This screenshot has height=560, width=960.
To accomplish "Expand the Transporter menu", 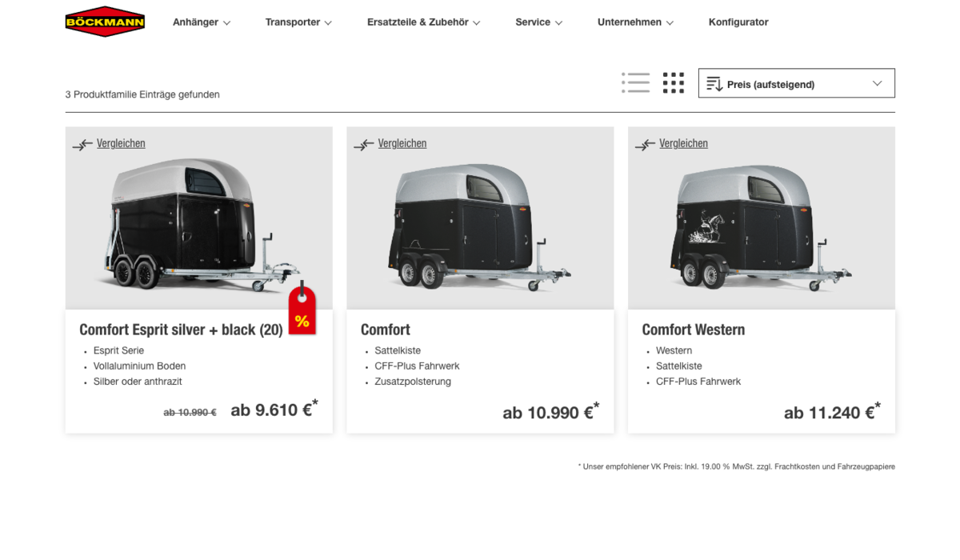I will coord(298,22).
